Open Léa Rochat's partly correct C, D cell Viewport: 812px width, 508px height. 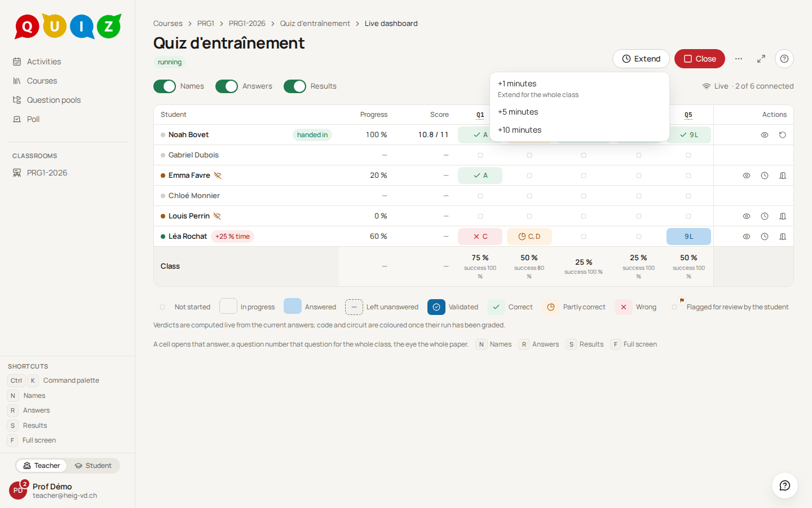tap(529, 237)
